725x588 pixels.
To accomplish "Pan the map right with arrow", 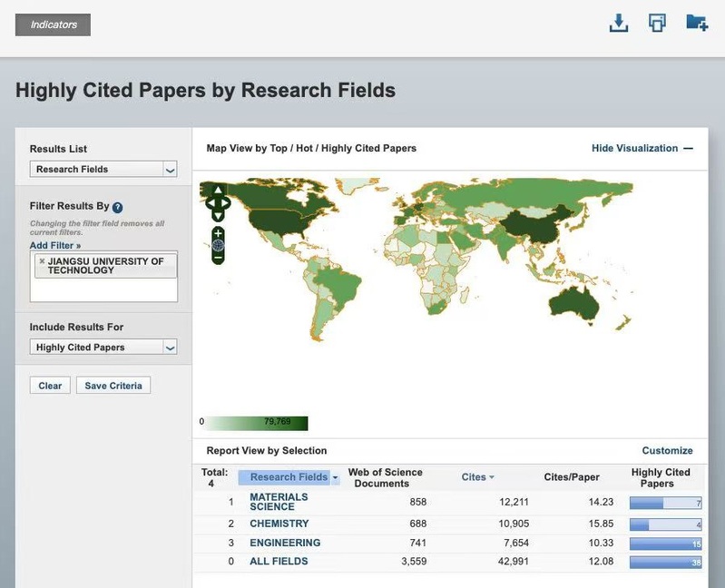I will coord(227,203).
